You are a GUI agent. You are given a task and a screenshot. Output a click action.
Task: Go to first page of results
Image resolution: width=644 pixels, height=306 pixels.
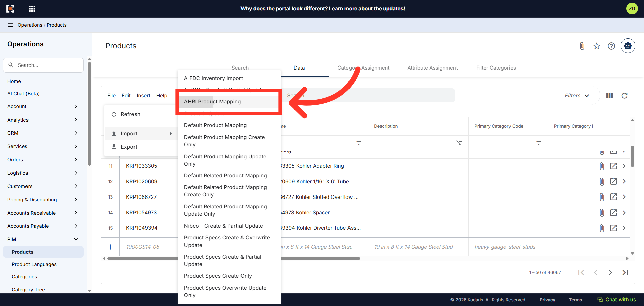click(581, 272)
